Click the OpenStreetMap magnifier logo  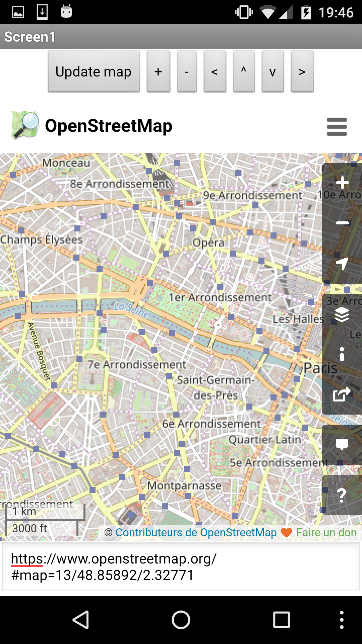25,125
